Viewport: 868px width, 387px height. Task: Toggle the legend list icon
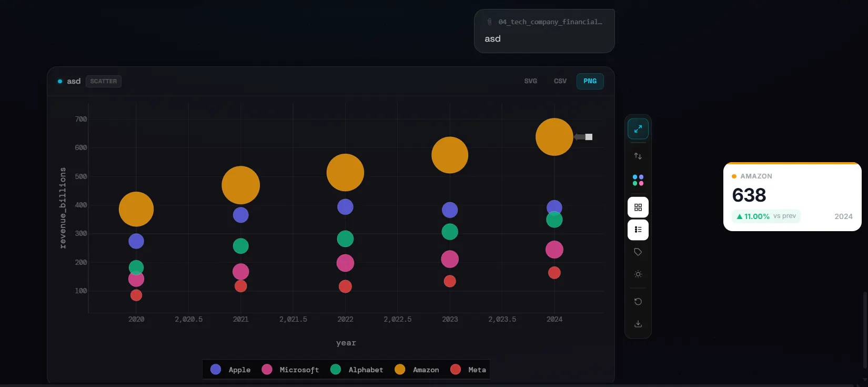pyautogui.click(x=638, y=230)
